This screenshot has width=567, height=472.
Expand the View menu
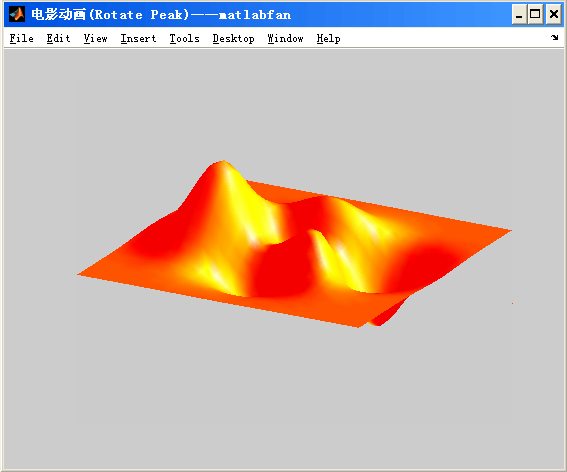[x=95, y=38]
